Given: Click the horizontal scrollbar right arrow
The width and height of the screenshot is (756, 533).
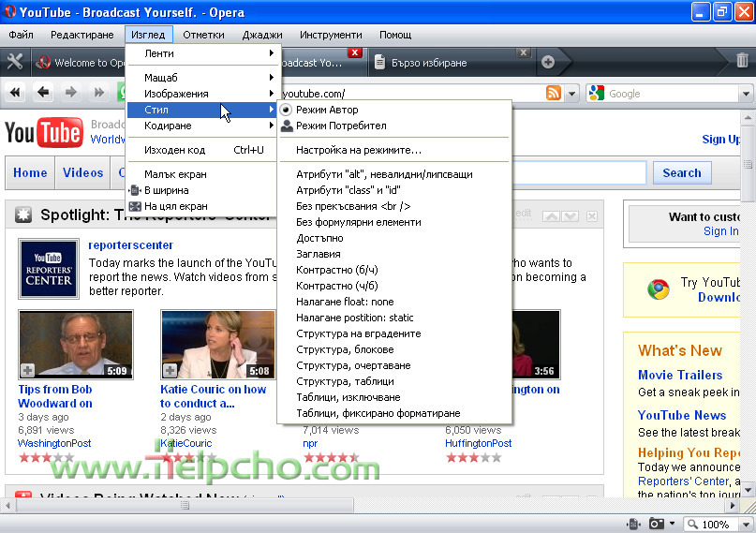Looking at the screenshot, I should [x=733, y=506].
